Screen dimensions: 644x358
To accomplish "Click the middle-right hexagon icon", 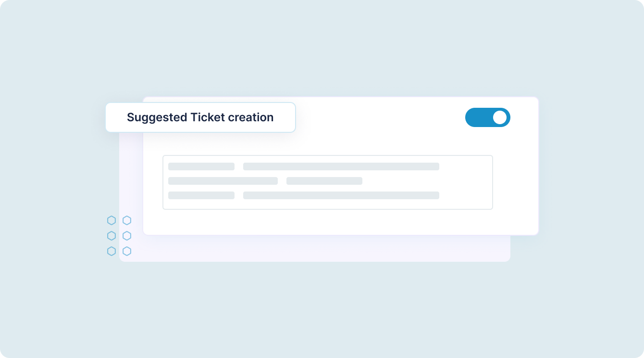I will coord(127,236).
